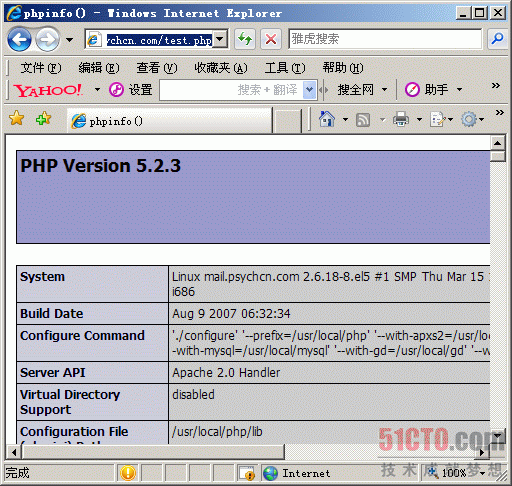Image resolution: width=512 pixels, height=486 pixels.
Task: Click the 搜索+翻译 toolbar input box
Action: pos(231,90)
